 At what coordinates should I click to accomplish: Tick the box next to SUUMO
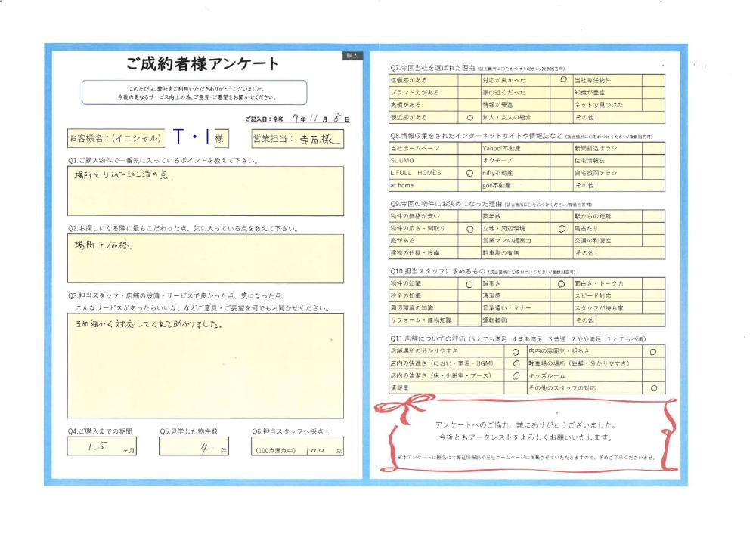pos(469,161)
